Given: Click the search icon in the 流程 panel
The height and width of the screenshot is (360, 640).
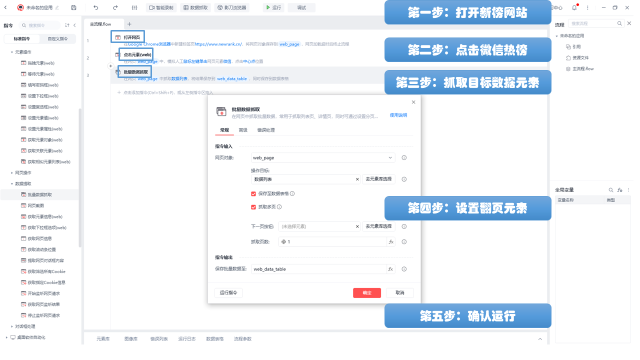Looking at the screenshot, I should 619,24.
